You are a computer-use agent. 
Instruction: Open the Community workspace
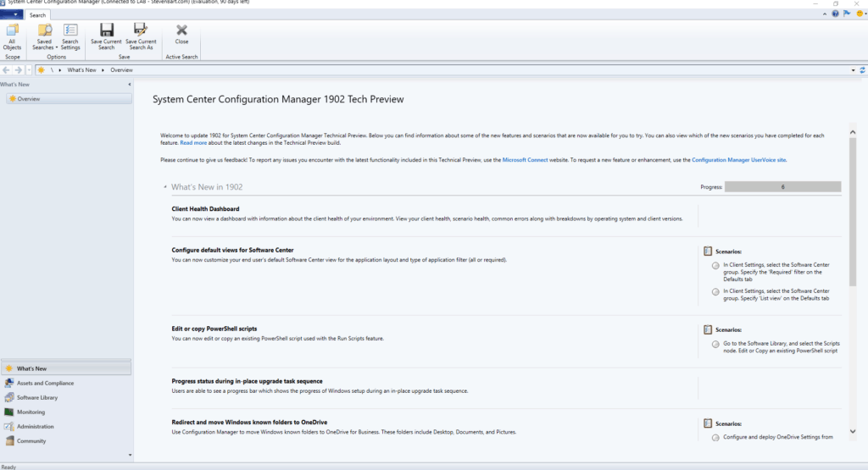click(x=66, y=440)
